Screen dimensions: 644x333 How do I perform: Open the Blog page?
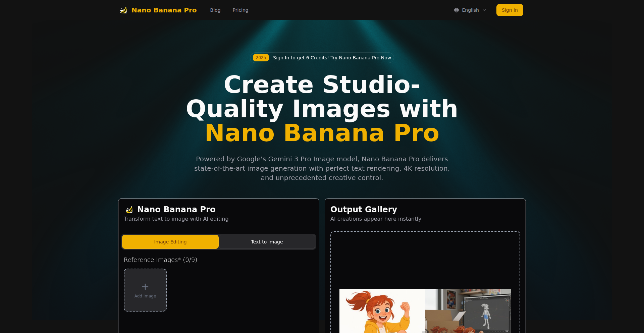pos(215,10)
